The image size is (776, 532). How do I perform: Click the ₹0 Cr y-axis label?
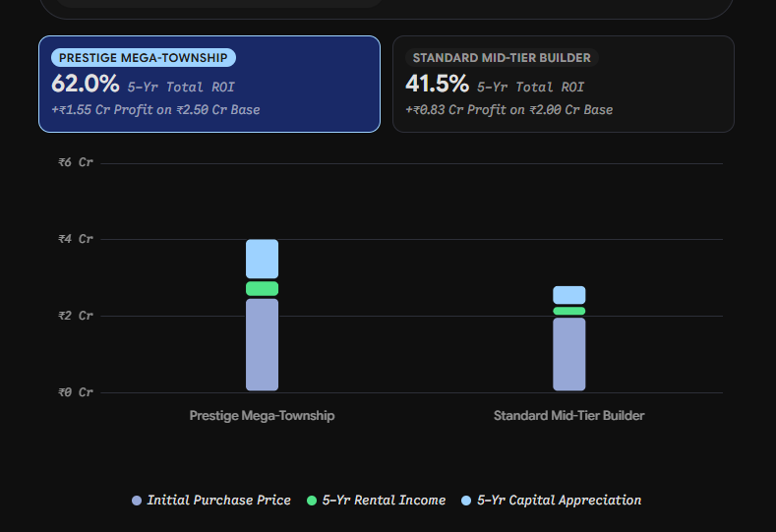[x=76, y=392]
